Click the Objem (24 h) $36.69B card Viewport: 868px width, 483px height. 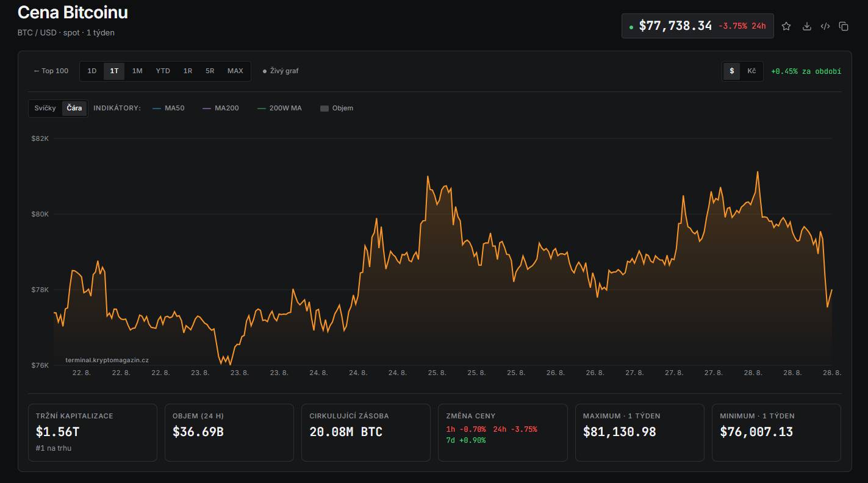(x=229, y=432)
